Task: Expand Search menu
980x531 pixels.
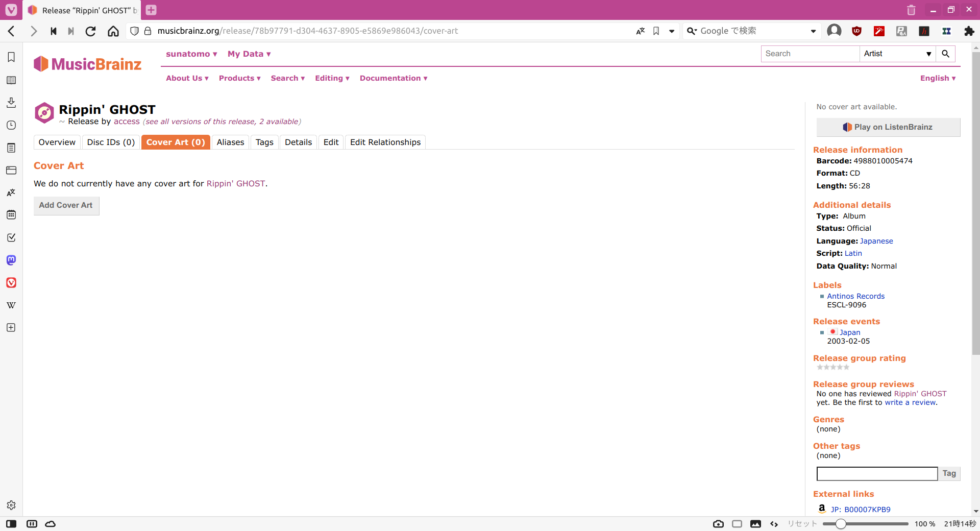Action: pyautogui.click(x=288, y=78)
